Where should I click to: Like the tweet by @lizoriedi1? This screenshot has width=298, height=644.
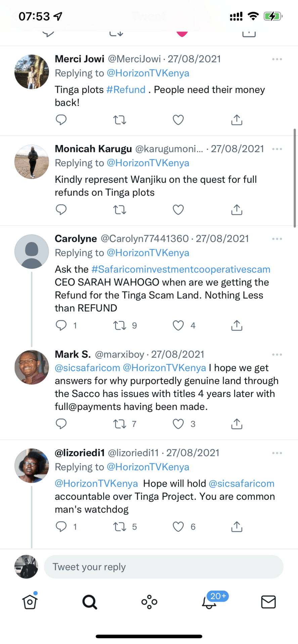178,527
